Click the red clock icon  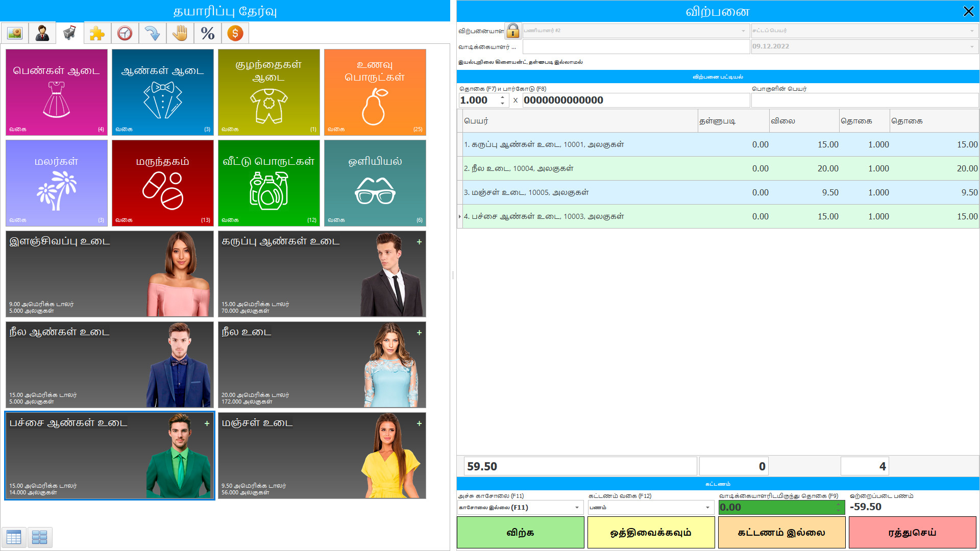(x=125, y=34)
